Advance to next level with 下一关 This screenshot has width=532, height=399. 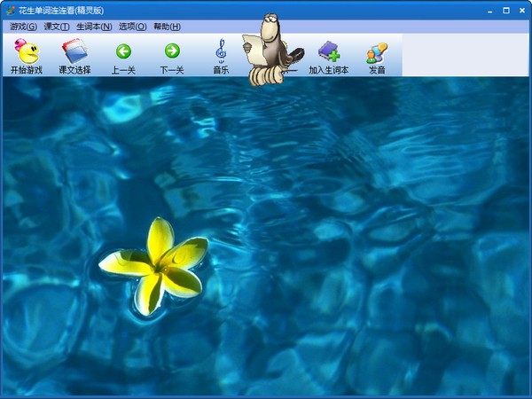[x=172, y=55]
